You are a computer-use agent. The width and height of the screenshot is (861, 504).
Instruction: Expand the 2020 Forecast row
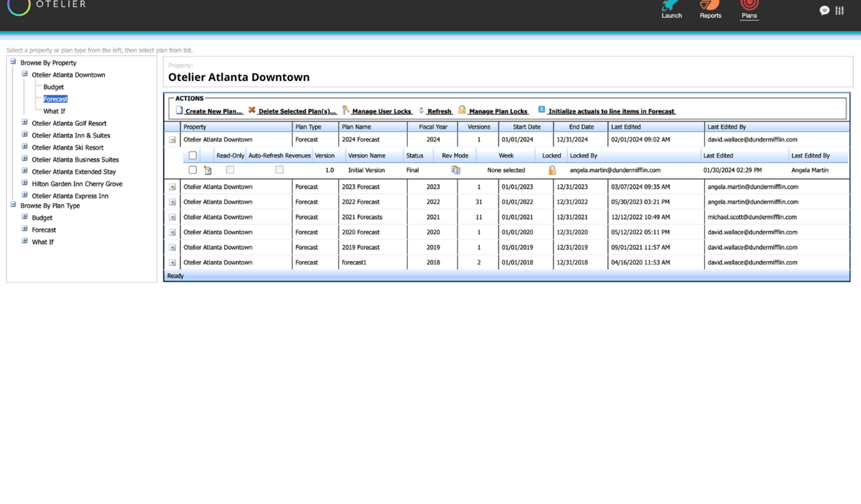coord(172,232)
